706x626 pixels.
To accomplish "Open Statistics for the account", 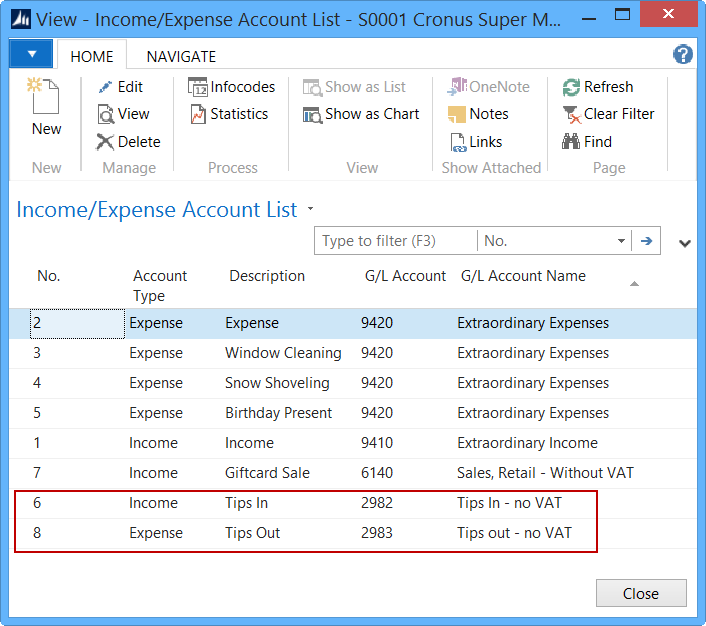I will 228,114.
